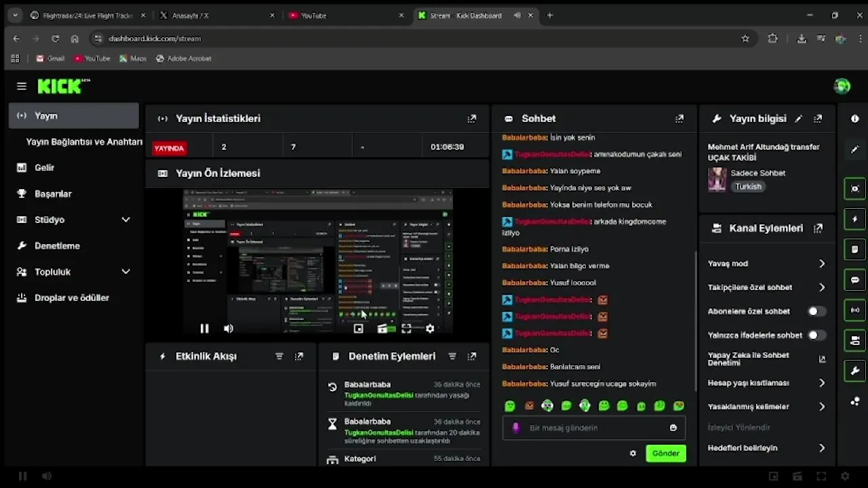Image resolution: width=868 pixels, height=488 pixels.
Task: Switch to the Anasayfa / X tab
Action: [x=217, y=15]
